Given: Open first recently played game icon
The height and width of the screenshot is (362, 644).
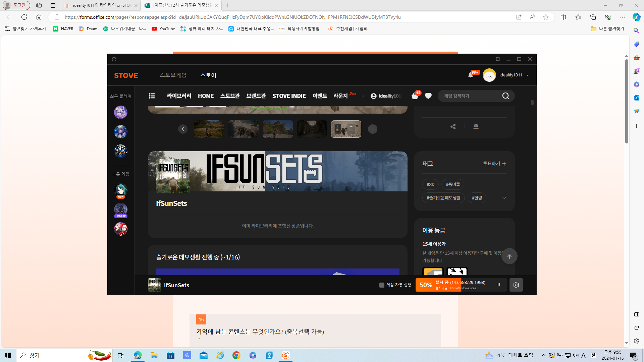Looking at the screenshot, I should pos(121,112).
